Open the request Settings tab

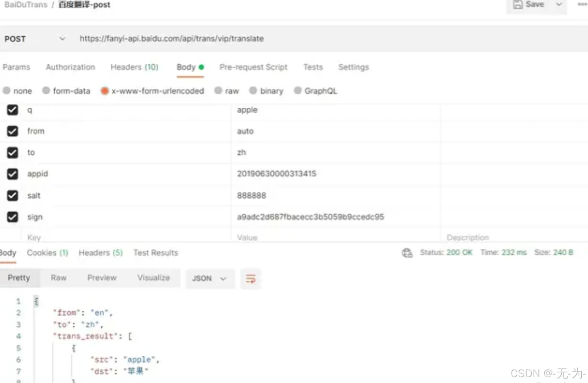(354, 67)
